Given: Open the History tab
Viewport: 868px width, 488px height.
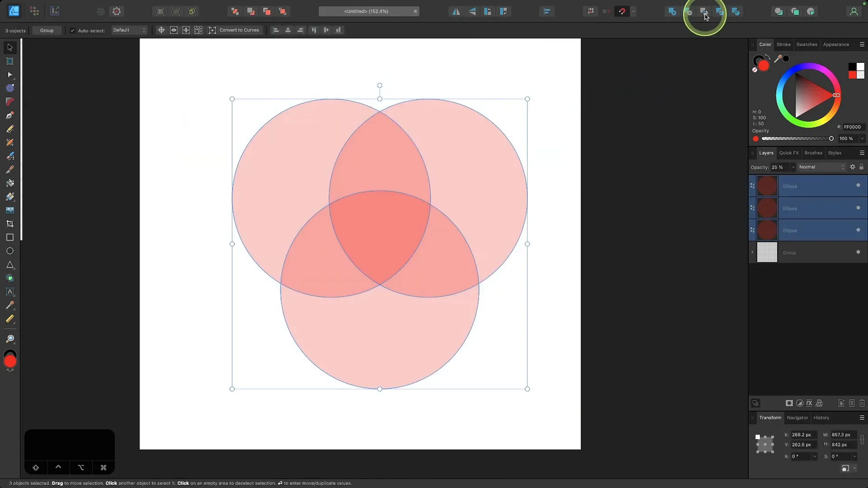Looking at the screenshot, I should tap(821, 418).
